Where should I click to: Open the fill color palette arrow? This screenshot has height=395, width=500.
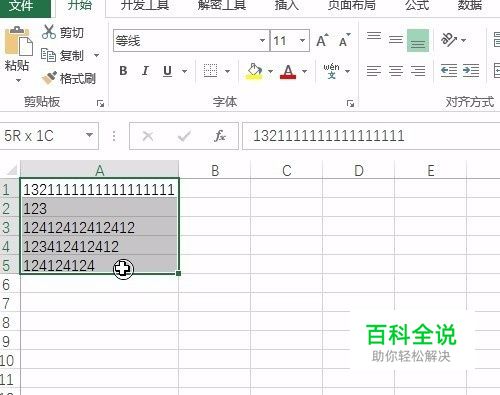coord(270,71)
